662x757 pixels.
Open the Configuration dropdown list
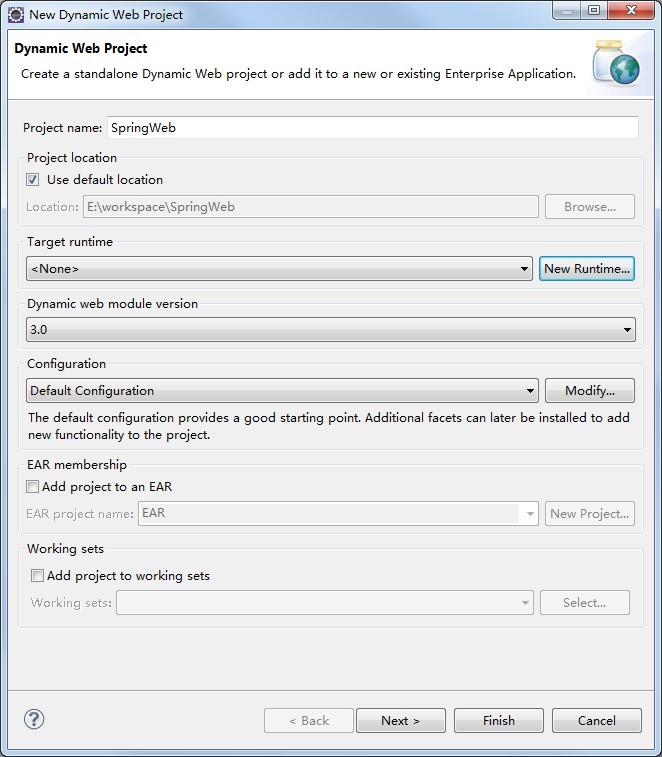click(x=283, y=391)
